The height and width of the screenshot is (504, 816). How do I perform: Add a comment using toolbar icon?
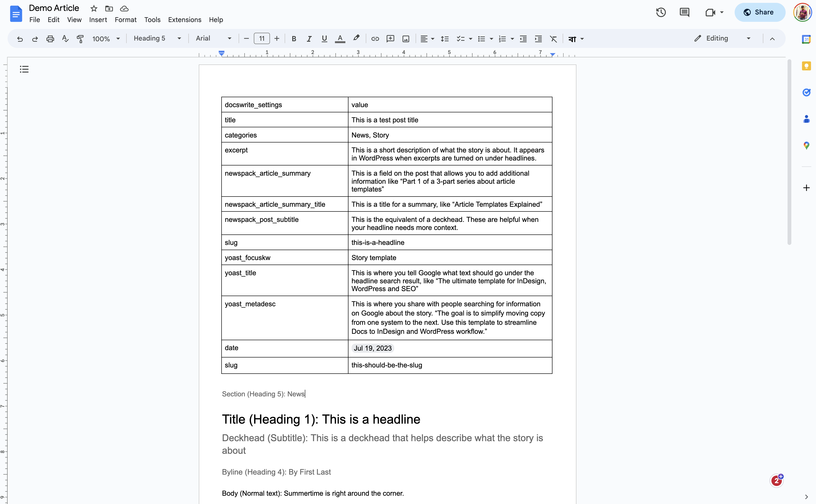point(390,38)
